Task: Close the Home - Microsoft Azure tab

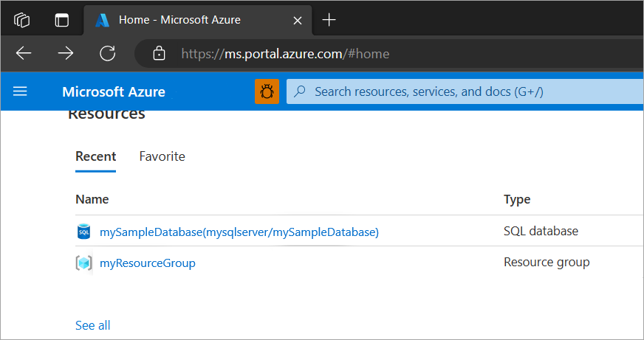Action: [x=298, y=20]
